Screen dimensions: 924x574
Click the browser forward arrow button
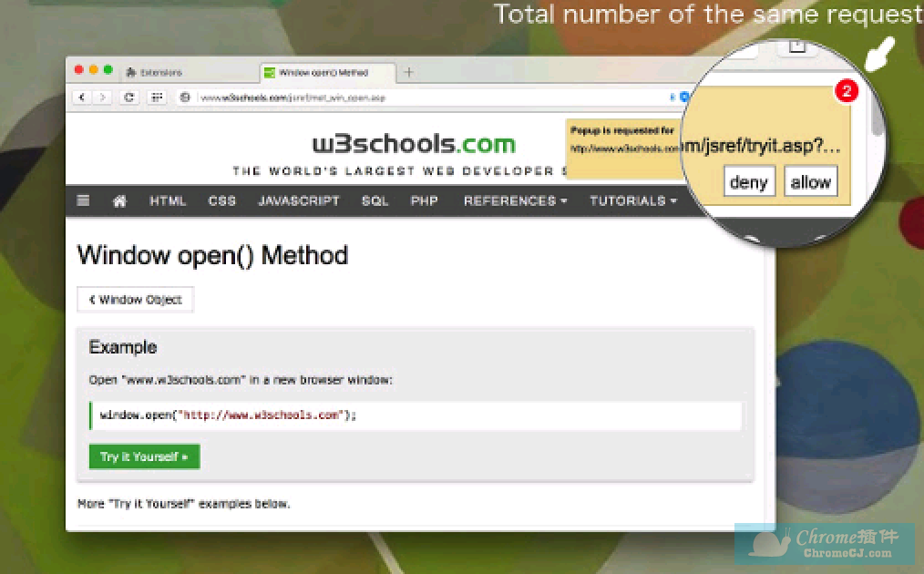[103, 97]
